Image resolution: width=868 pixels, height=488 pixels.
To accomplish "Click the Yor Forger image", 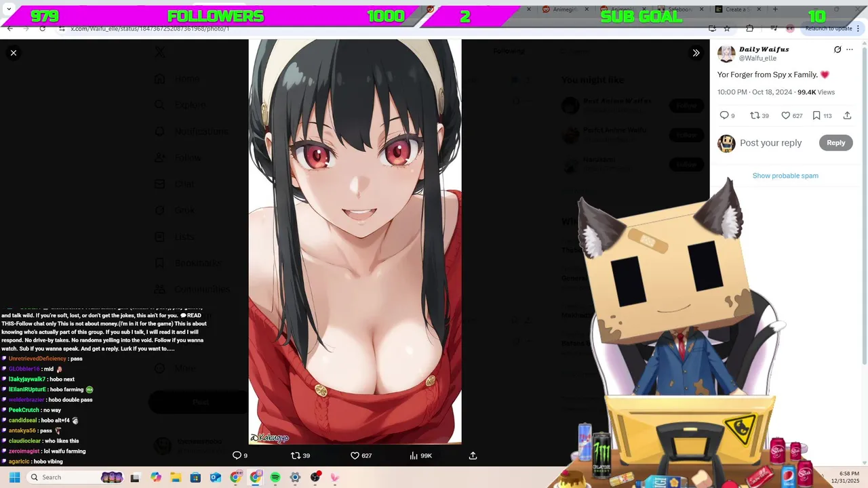I will tap(355, 241).
